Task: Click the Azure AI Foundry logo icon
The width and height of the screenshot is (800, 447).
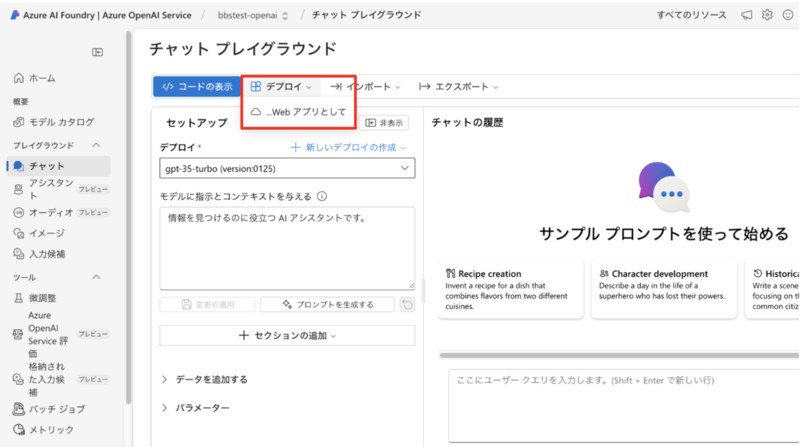Action: click(15, 15)
